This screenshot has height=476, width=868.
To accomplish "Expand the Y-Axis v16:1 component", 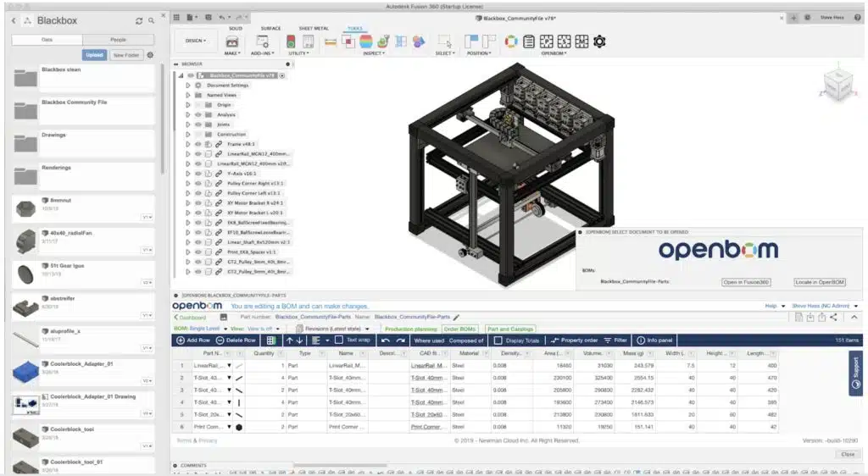I will (x=187, y=174).
